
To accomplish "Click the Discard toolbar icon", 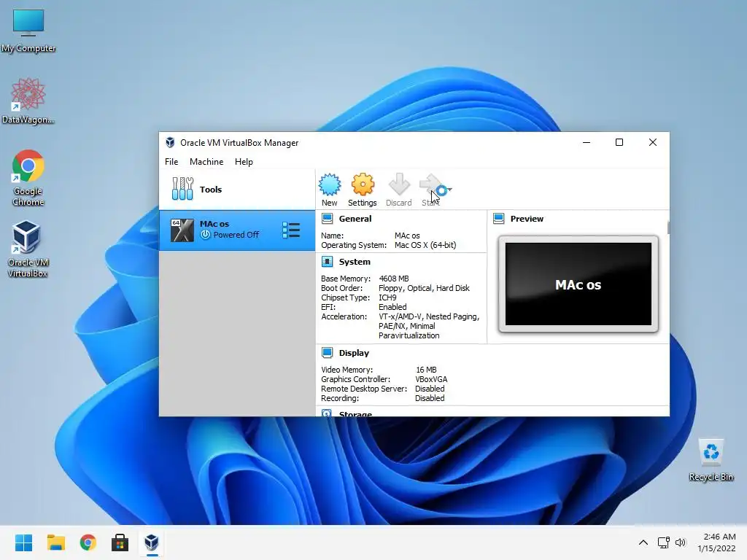I will 399,184.
